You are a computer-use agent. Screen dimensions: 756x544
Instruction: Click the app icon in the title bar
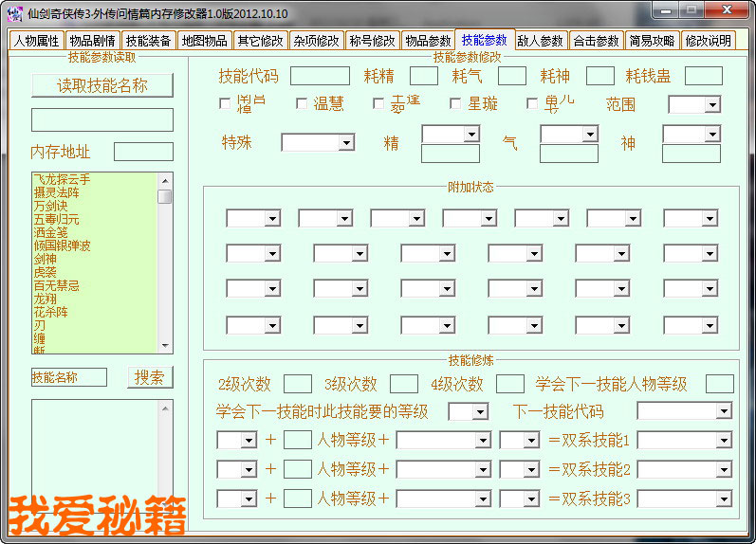(x=14, y=13)
